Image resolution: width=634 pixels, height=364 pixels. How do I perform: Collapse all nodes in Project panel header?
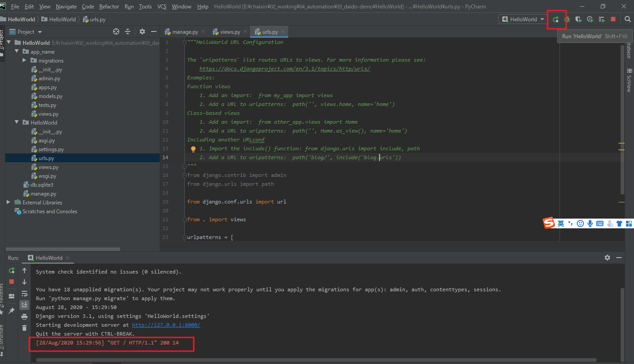coord(128,31)
